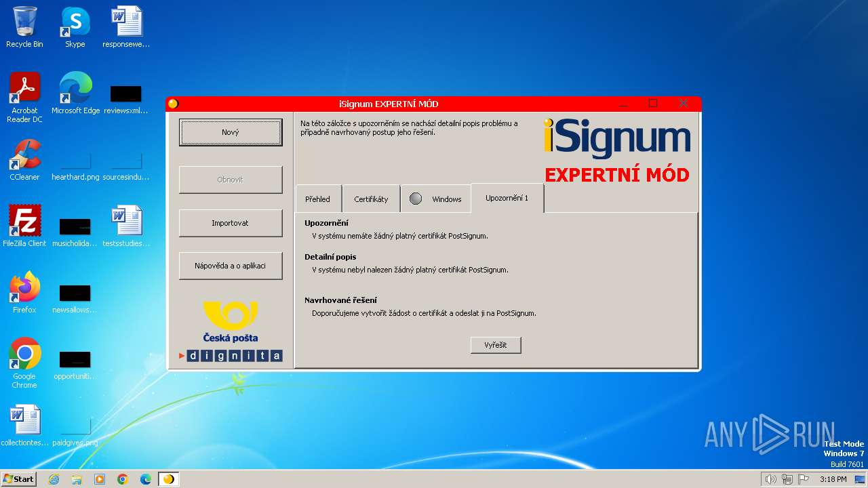The image size is (868, 488).
Task: Switch to the Certifikáty tab
Action: pos(371,199)
